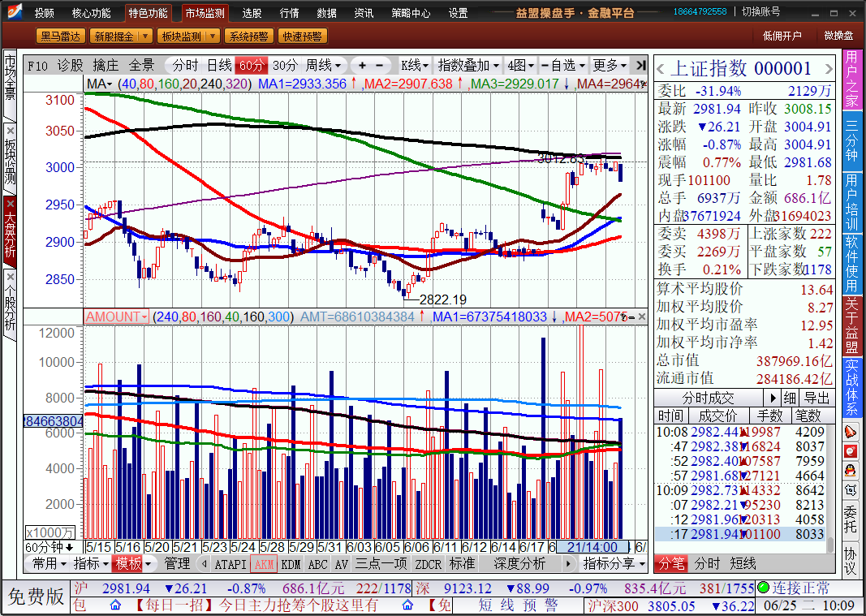Click the 细 detail button
The width and height of the screenshot is (866, 616).
coord(790,398)
